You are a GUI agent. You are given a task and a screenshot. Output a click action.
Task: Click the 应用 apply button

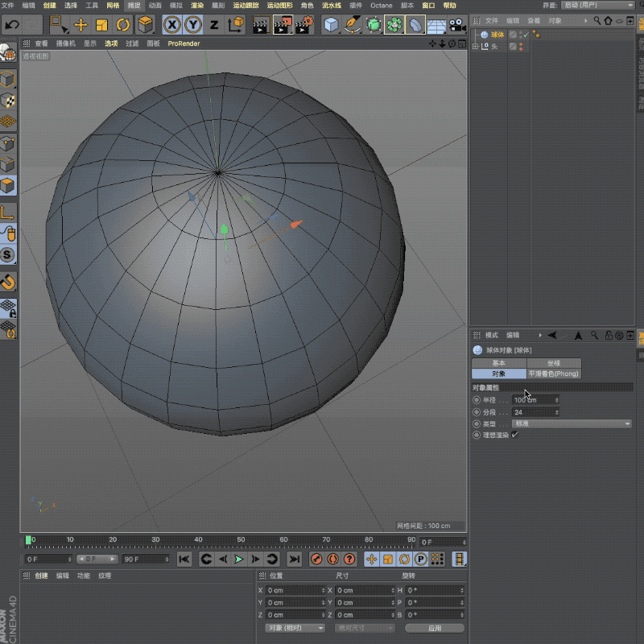pyautogui.click(x=435, y=628)
